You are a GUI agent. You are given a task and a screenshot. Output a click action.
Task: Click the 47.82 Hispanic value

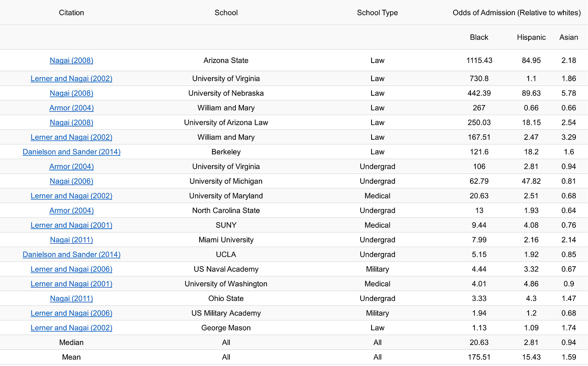(x=531, y=181)
